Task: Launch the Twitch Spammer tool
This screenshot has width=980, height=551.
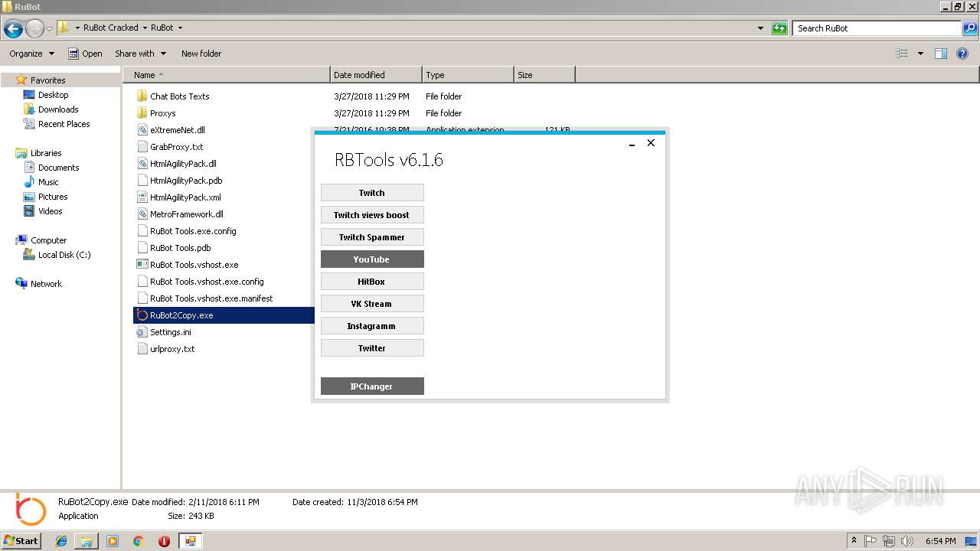Action: click(372, 237)
